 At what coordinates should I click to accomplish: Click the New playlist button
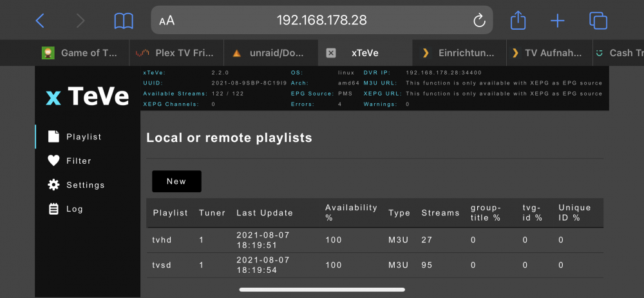point(176,181)
